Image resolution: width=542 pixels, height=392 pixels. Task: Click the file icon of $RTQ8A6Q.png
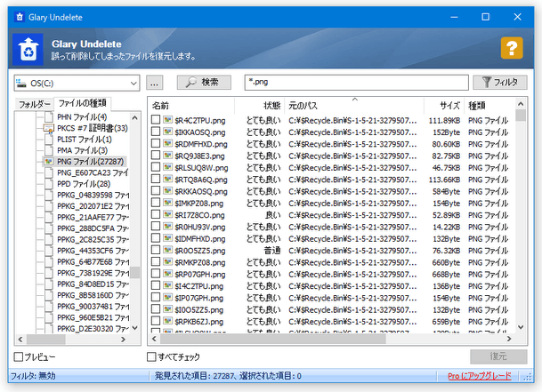(167, 179)
